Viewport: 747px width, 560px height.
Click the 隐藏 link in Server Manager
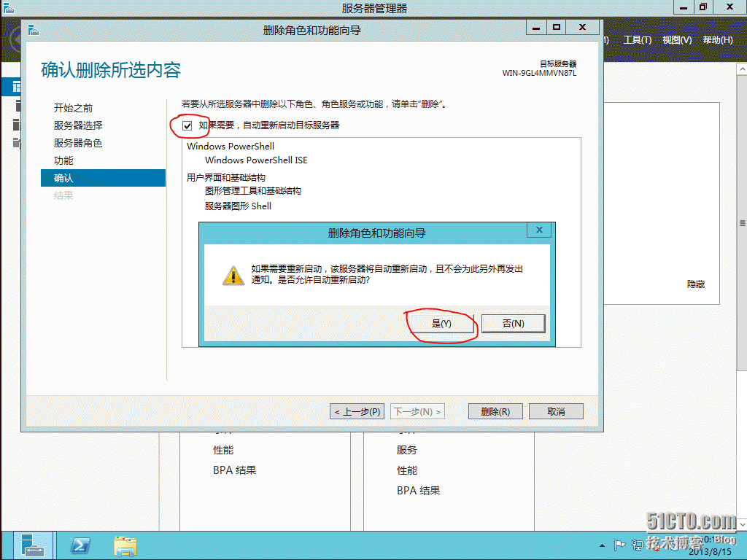[x=695, y=284]
